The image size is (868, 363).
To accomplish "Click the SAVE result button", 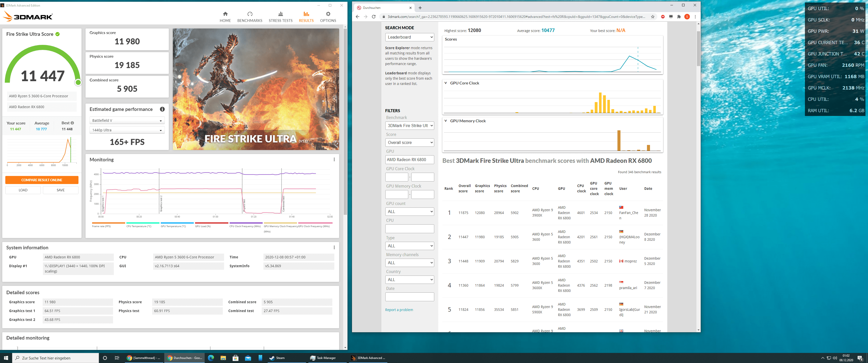I will click(61, 190).
